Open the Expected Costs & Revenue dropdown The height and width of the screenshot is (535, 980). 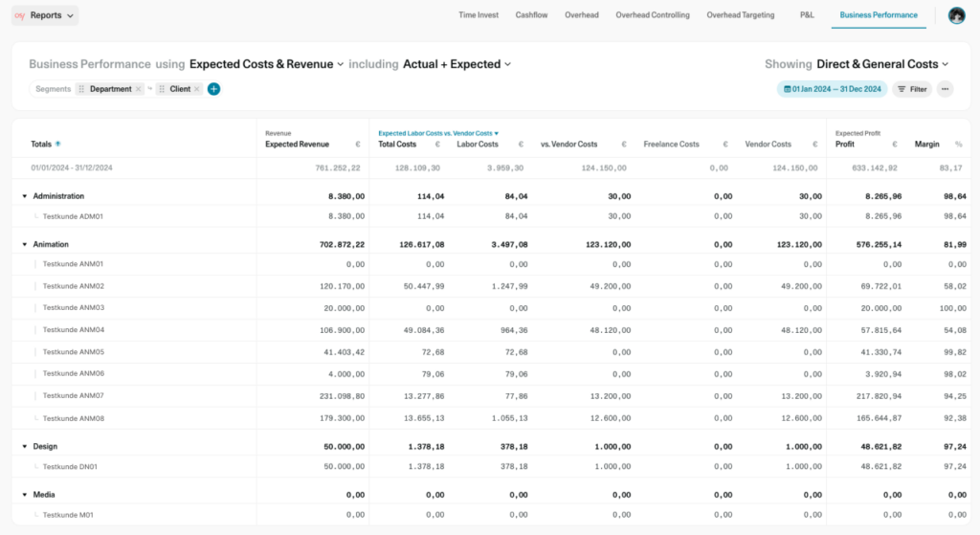tap(267, 64)
